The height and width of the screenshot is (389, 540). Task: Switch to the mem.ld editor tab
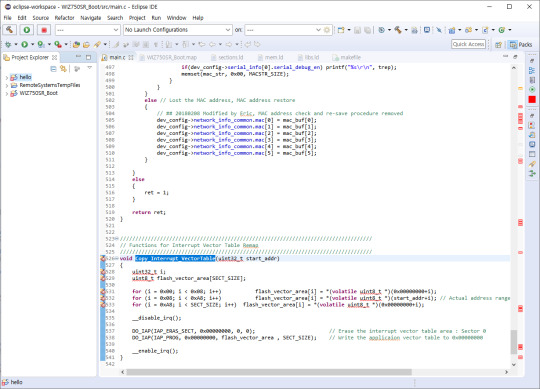(x=271, y=57)
